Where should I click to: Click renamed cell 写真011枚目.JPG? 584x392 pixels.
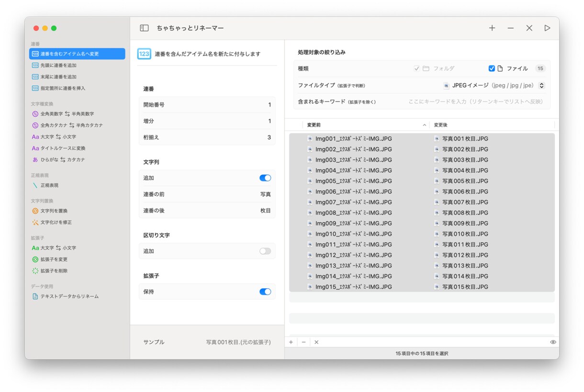click(465, 245)
